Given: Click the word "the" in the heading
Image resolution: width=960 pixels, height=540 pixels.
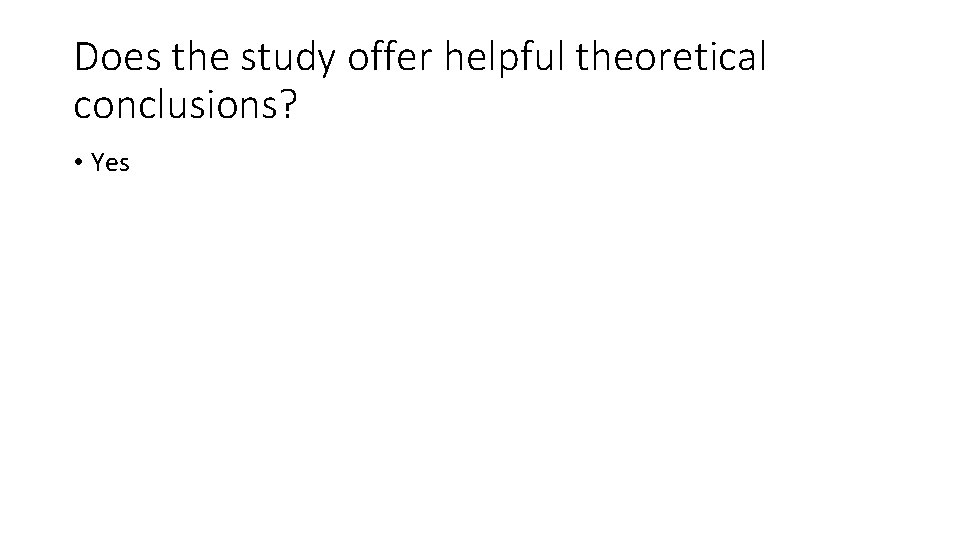Looking at the screenshot, I should pos(200,56).
